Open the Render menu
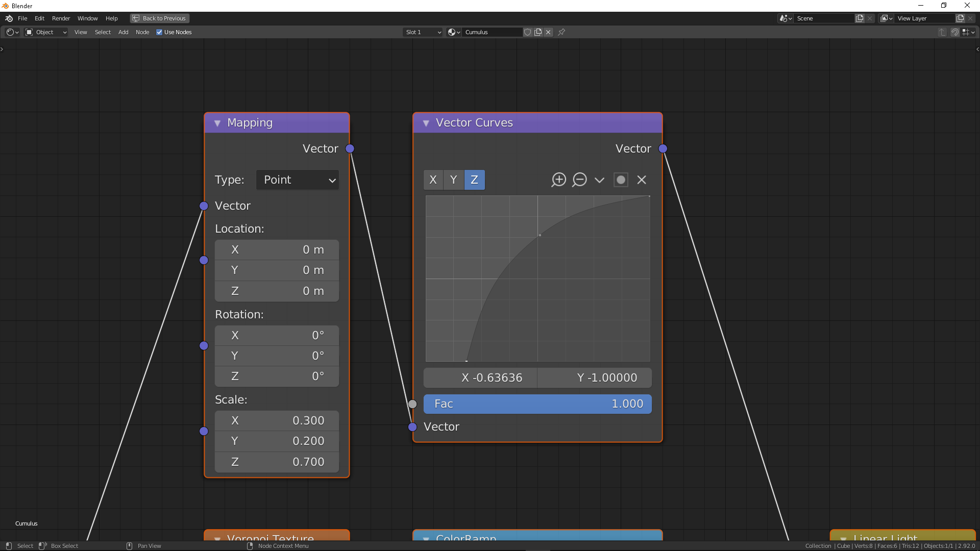This screenshot has height=551, width=980. pyautogui.click(x=61, y=18)
